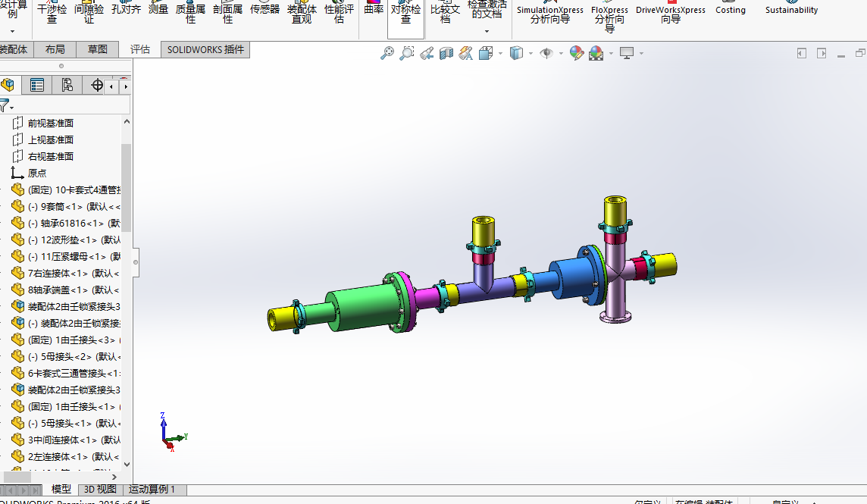Expand the 设计算例 dropdown arrow
Image resolution: width=867 pixels, height=504 pixels.
(x=12, y=32)
